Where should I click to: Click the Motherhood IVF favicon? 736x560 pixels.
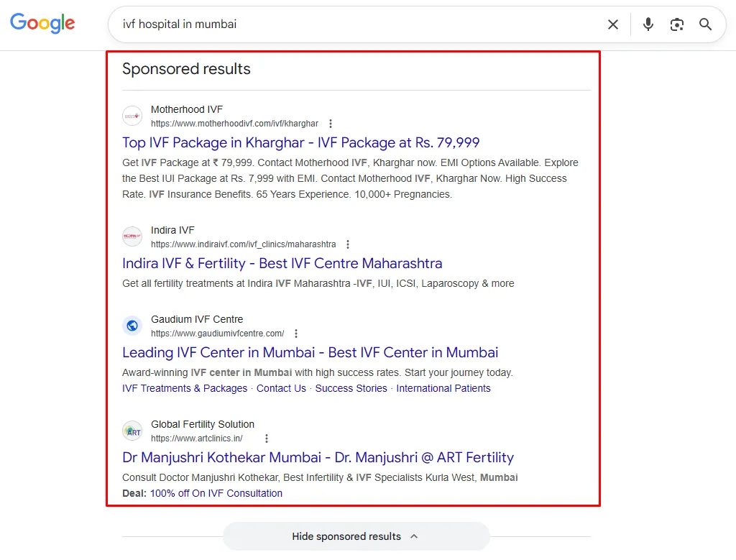tap(132, 116)
